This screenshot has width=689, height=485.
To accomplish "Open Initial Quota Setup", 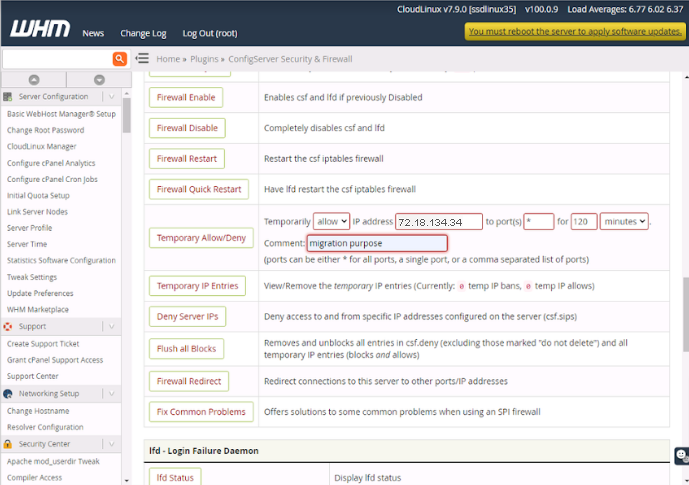I will point(38,195).
